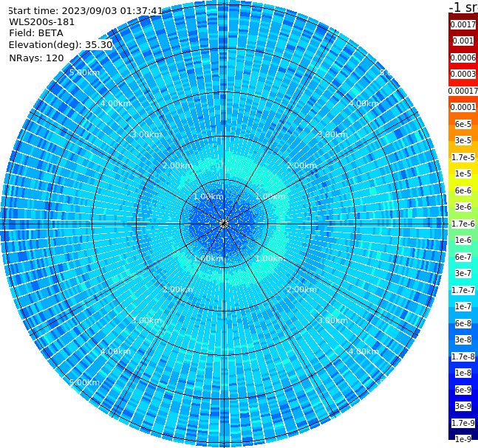Select the 1e-6 colorbar label
This screenshot has height=448, width=478.
coord(463,240)
